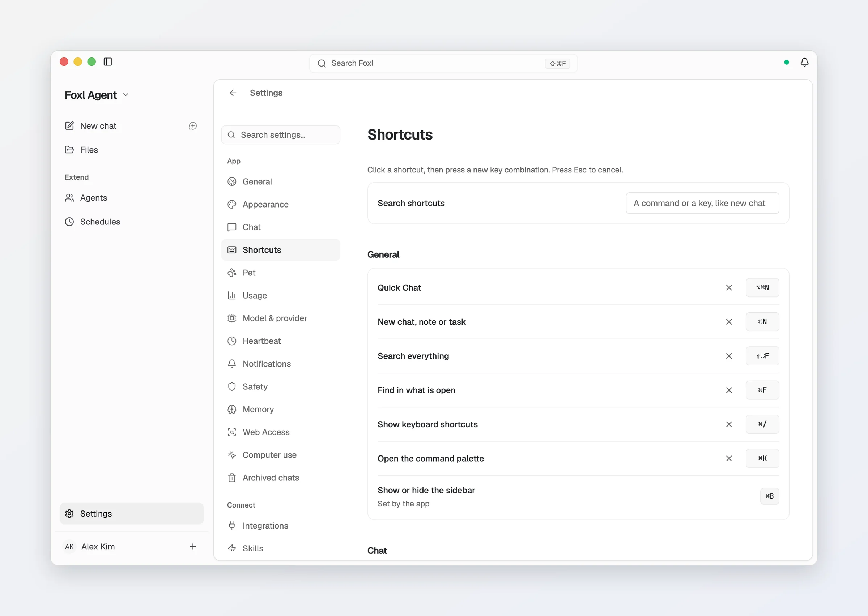Go to Notifications settings
Screen dimensions: 868x616
[x=280, y=364]
